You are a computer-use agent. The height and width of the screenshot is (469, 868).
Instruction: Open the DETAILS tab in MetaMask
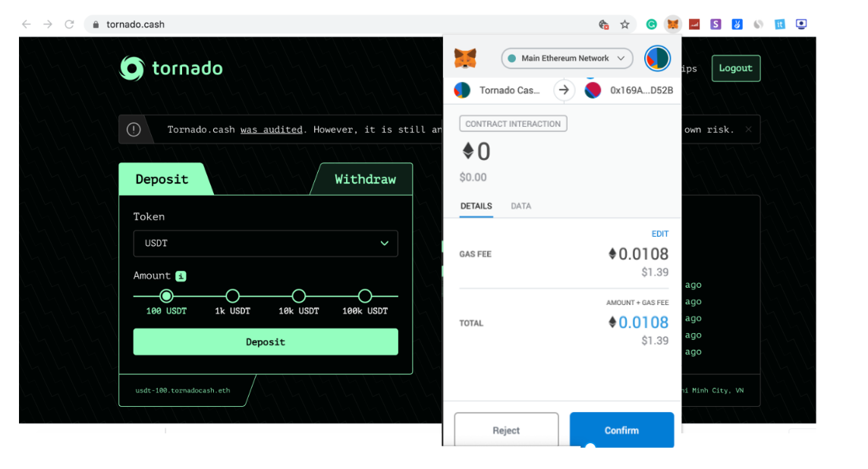coord(476,206)
